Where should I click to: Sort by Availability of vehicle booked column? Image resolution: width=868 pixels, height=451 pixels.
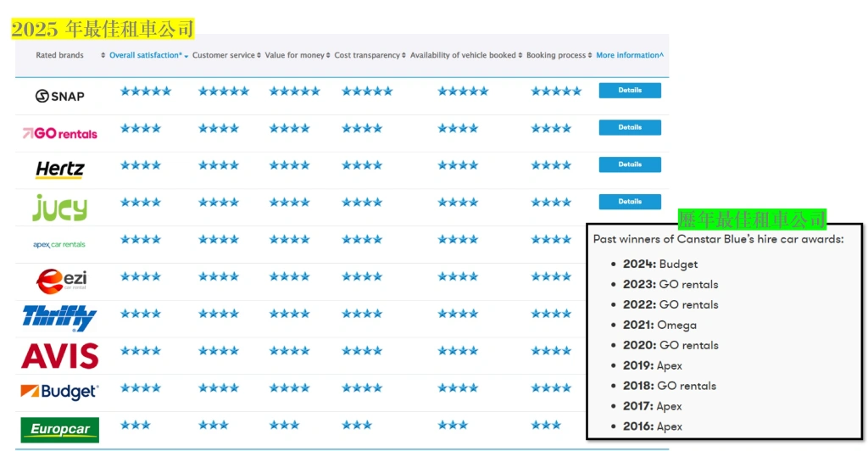coord(466,55)
